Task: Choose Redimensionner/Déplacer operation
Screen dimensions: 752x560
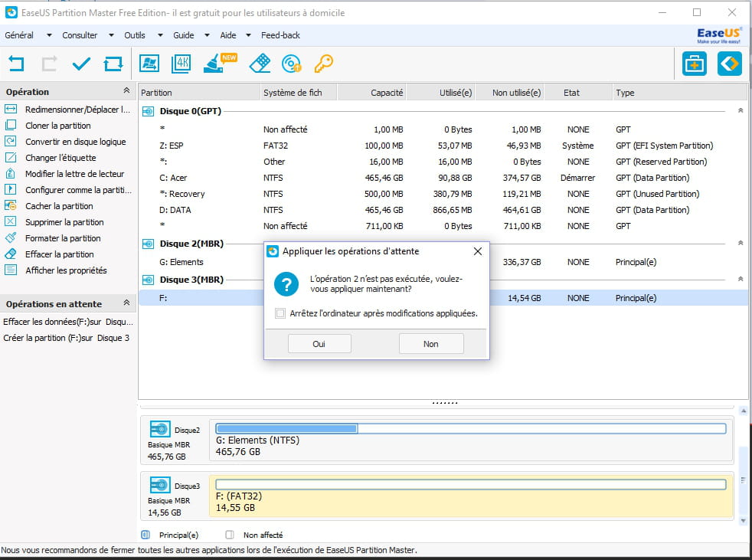Action: [67, 110]
